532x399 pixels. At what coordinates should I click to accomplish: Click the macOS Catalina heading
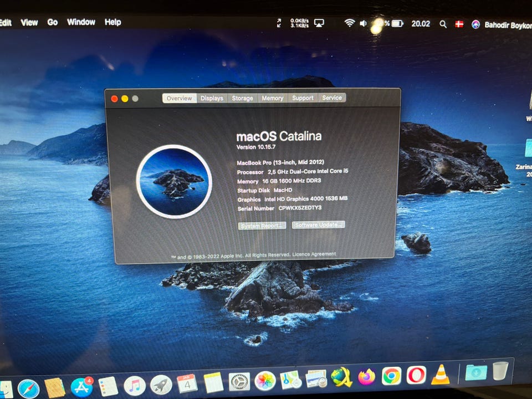(279, 136)
